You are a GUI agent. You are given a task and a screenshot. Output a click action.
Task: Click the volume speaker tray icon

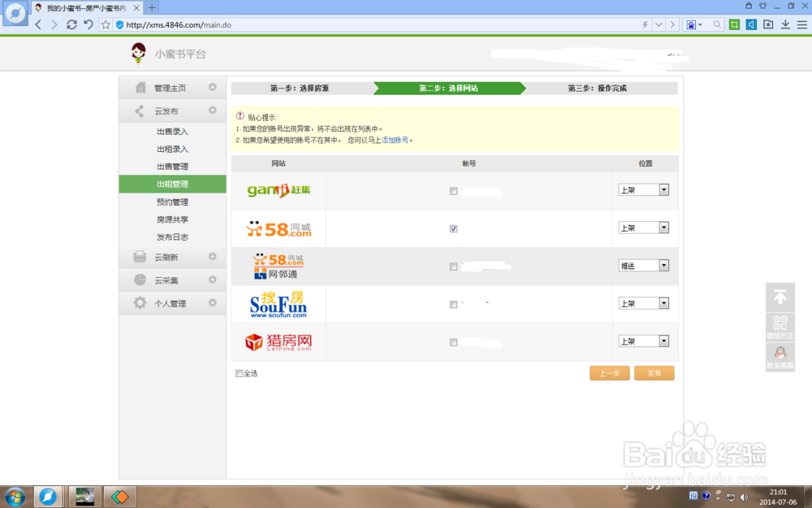[744, 497]
